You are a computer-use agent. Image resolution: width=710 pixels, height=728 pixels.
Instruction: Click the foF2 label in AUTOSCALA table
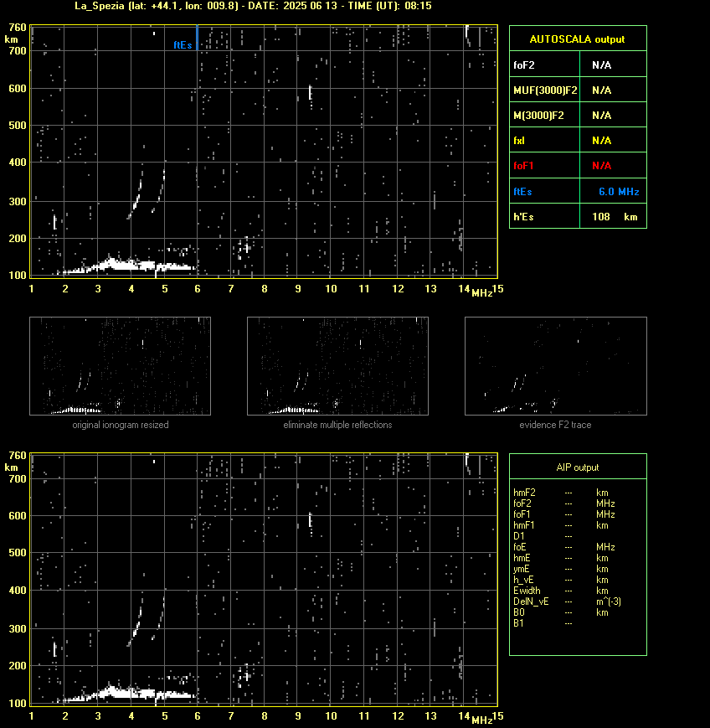pyautogui.click(x=524, y=65)
